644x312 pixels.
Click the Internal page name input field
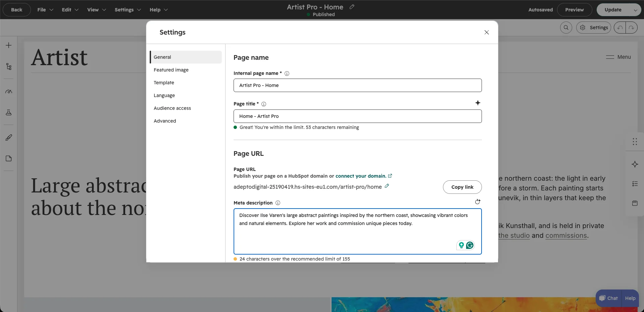[x=357, y=85]
